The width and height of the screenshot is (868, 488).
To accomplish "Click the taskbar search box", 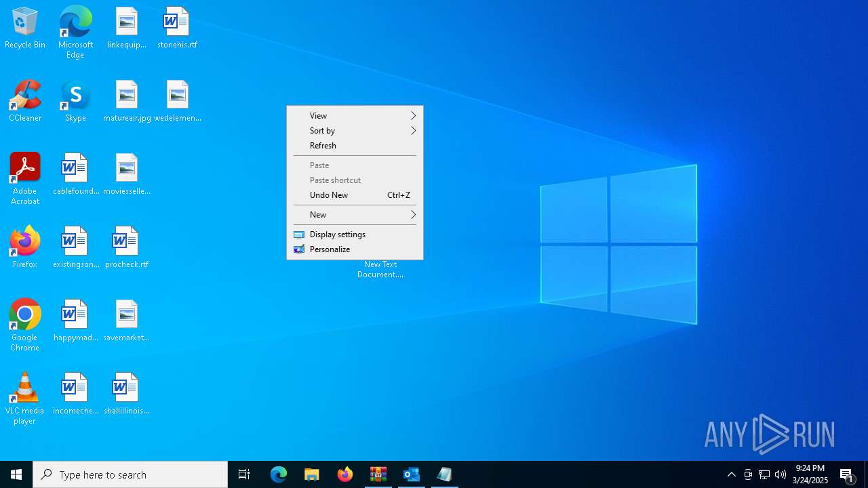I will (x=130, y=474).
